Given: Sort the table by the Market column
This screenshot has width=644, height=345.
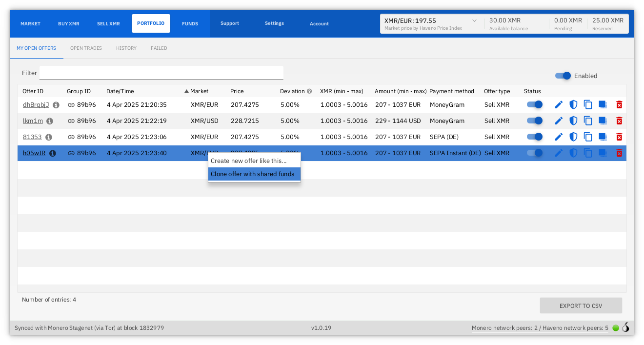Looking at the screenshot, I should pos(199,91).
